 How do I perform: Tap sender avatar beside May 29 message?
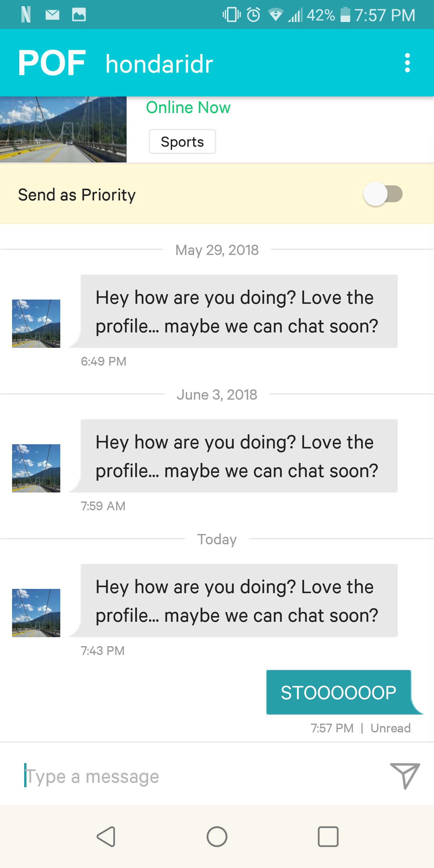tap(36, 323)
